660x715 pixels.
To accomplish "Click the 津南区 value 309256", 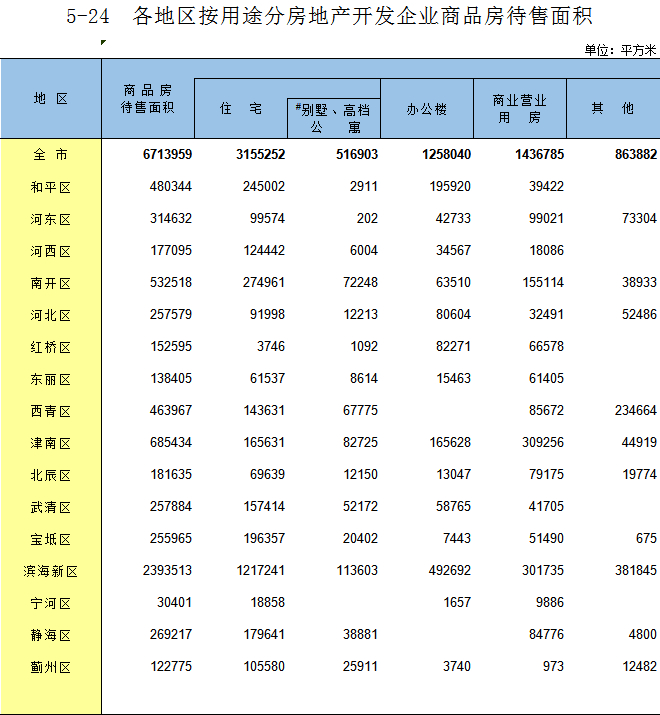I will [x=543, y=442].
